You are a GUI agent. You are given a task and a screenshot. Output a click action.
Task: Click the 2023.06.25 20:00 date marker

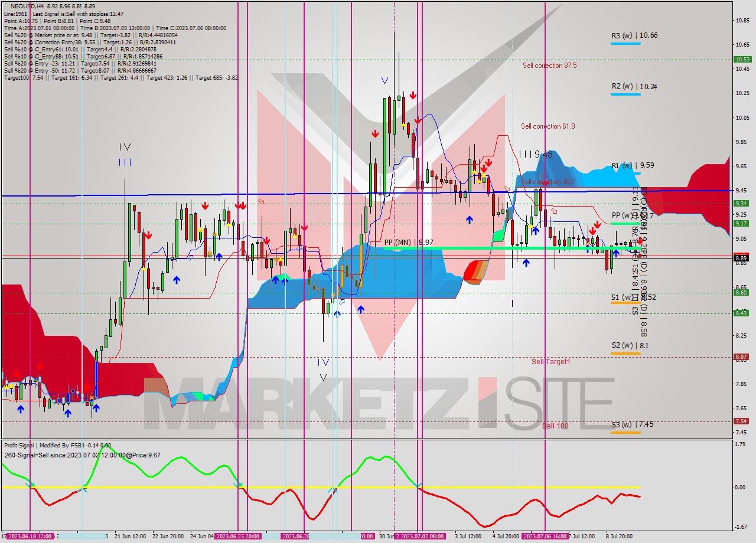237,536
